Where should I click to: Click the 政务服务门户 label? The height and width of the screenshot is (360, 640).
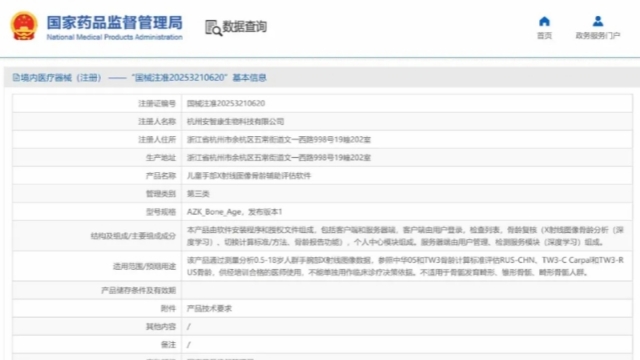point(598,36)
